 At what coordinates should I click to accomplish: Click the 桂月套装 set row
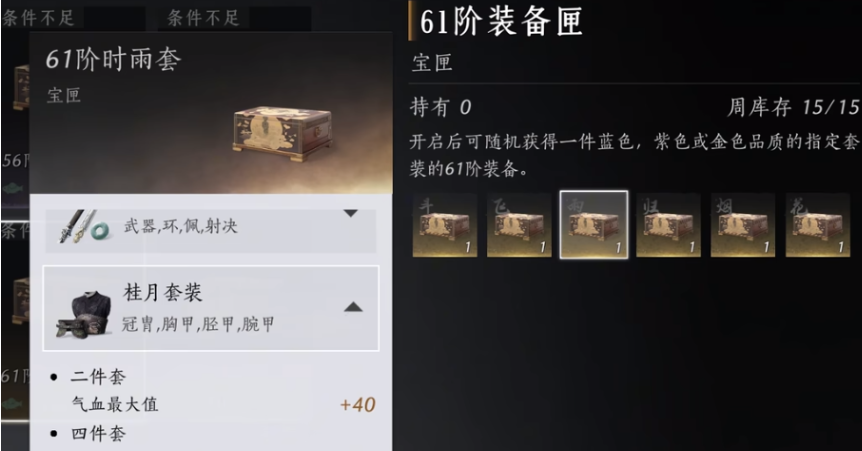pyautogui.click(x=211, y=309)
